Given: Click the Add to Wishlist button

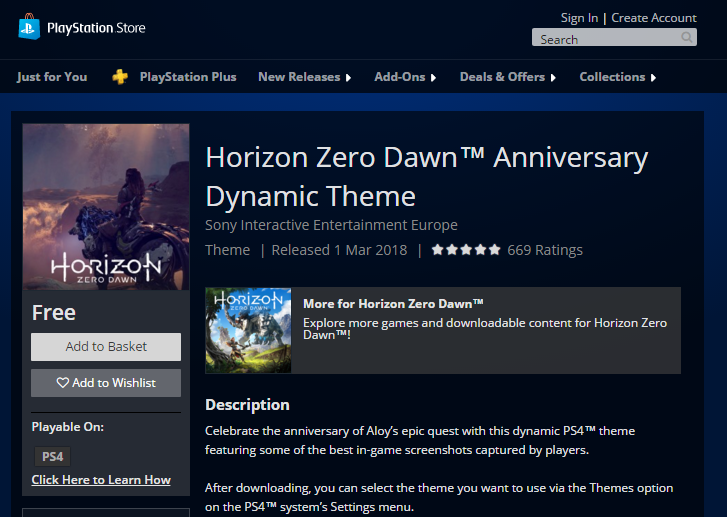Looking at the screenshot, I should click(106, 383).
